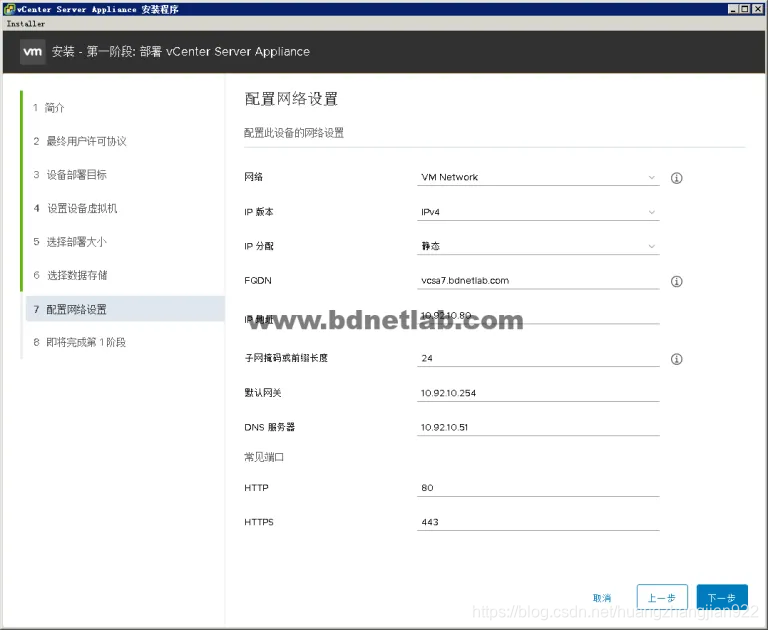Image resolution: width=768 pixels, height=630 pixels.
Task: Click the IP 版本 label
Action: [259, 212]
